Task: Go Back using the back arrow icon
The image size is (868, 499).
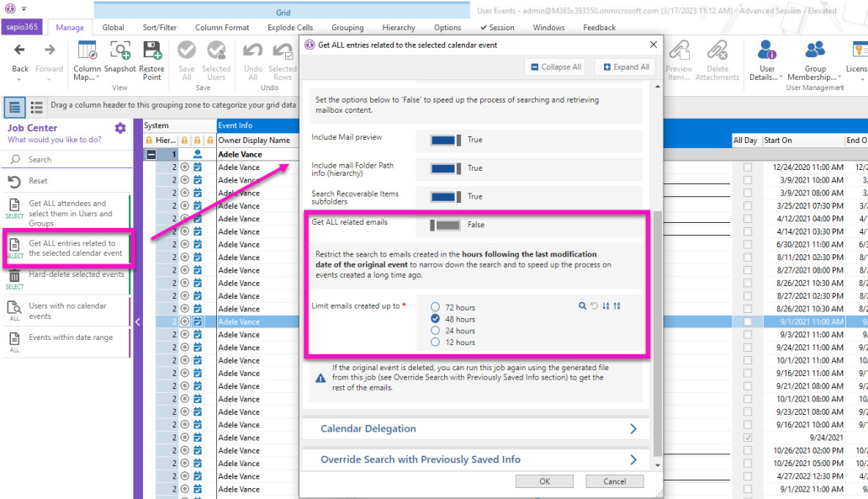Action: 19,50
